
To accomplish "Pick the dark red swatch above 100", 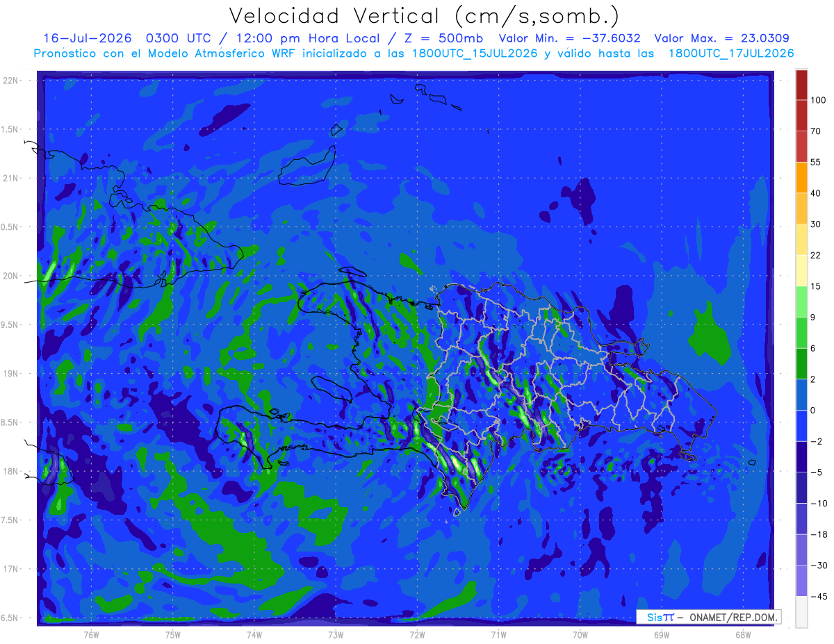I will click(x=801, y=85).
